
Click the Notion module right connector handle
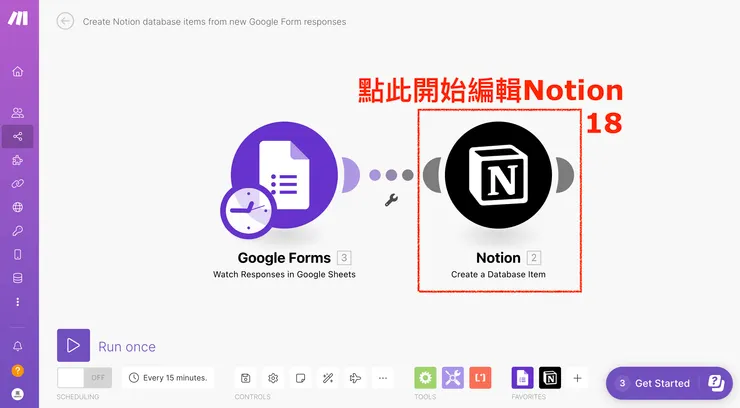[x=565, y=175]
